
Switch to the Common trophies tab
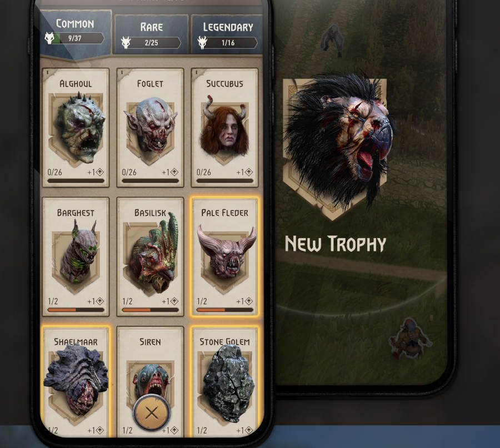tap(76, 33)
